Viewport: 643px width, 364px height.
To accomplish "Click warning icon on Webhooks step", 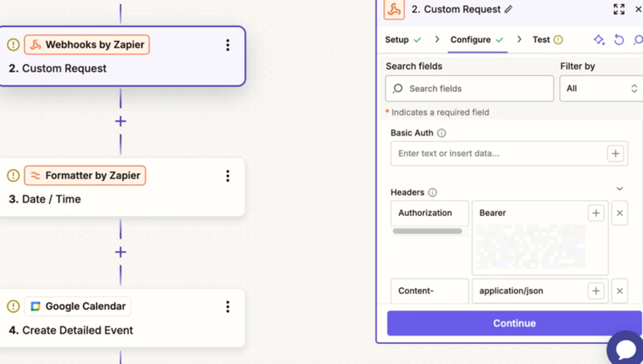I will 13,45.
